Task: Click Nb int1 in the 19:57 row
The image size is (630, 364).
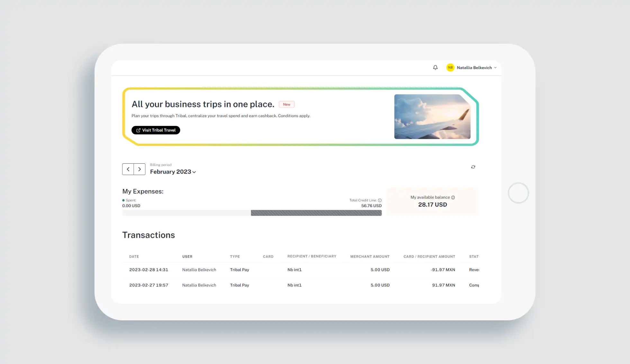Action: click(294, 285)
